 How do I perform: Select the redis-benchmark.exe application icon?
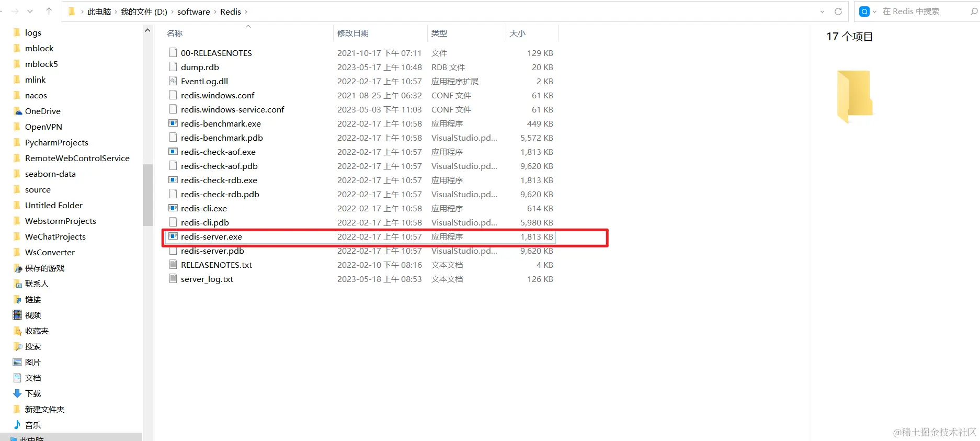tap(173, 123)
